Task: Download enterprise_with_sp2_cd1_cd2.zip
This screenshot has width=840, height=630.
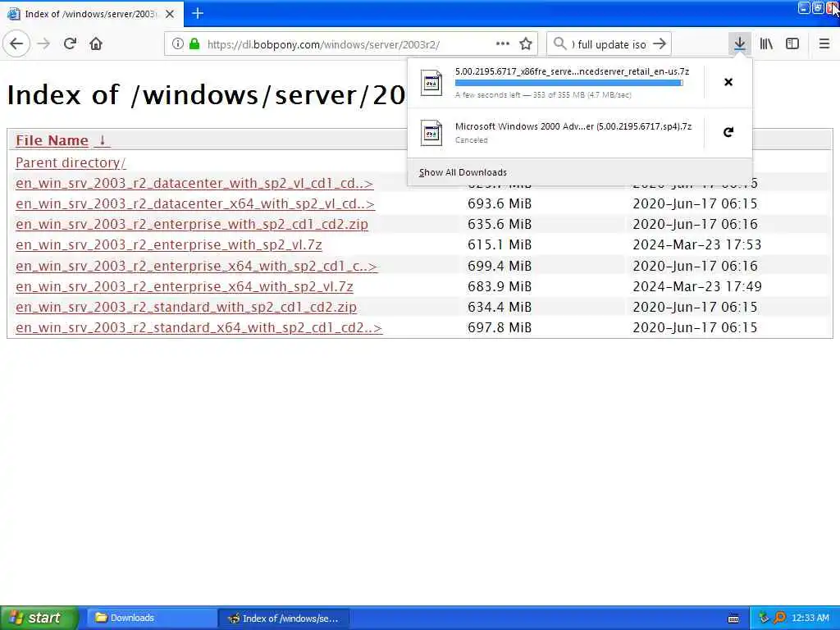Action: [192, 225]
